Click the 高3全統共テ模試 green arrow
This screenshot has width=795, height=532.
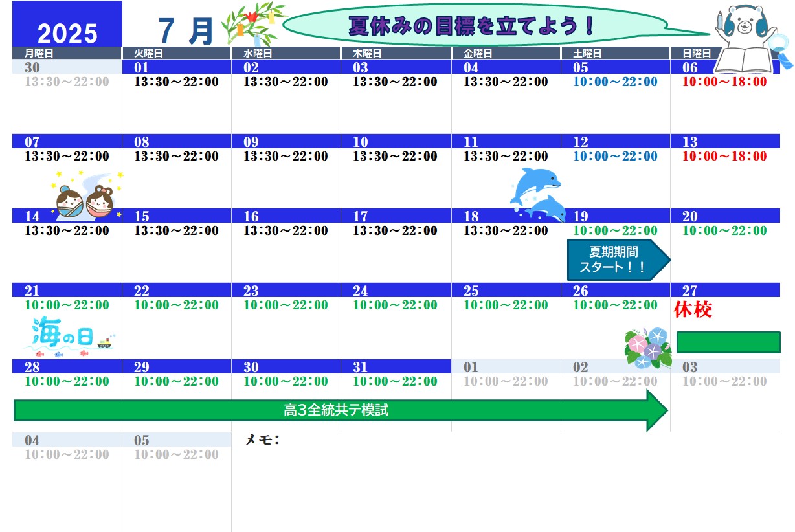pos(341,410)
